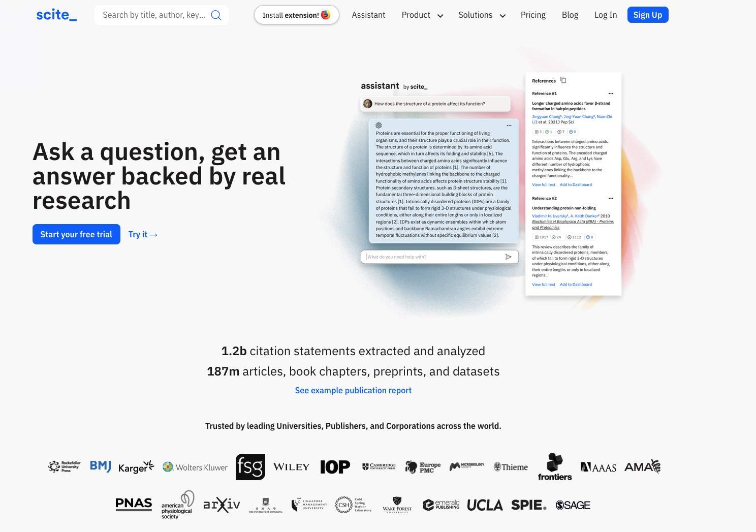This screenshot has height=532, width=756.
Task: Click Reference #1 title on charged amino acids
Action: point(571,106)
